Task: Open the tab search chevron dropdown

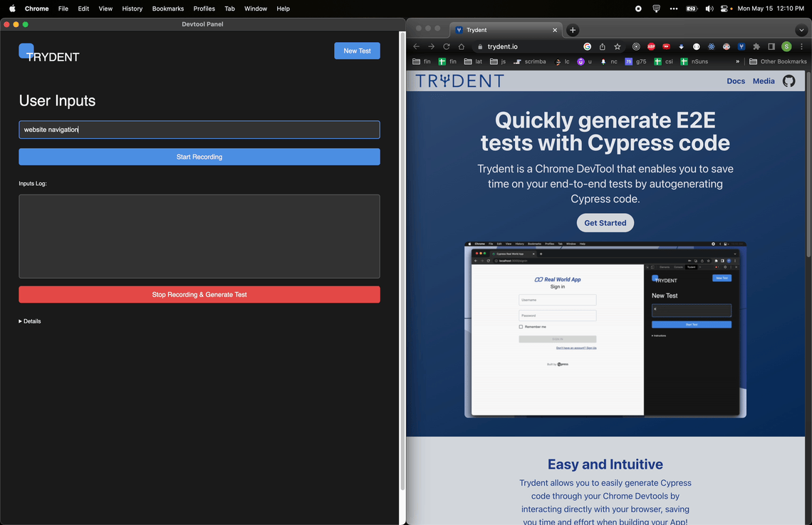Action: pyautogui.click(x=802, y=30)
